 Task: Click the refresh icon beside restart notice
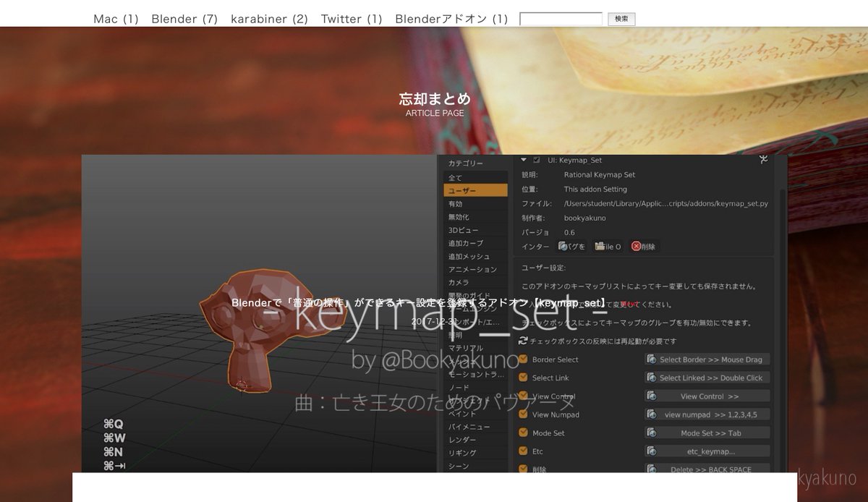tap(523, 341)
